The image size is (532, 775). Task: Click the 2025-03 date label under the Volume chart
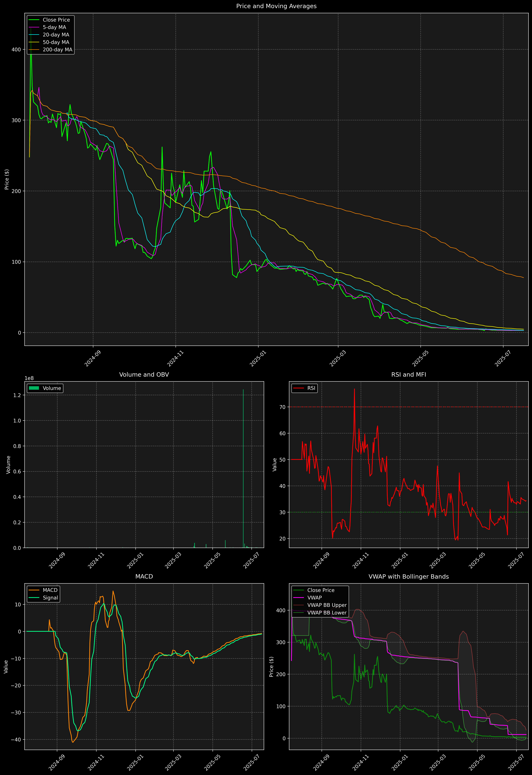[x=173, y=561]
